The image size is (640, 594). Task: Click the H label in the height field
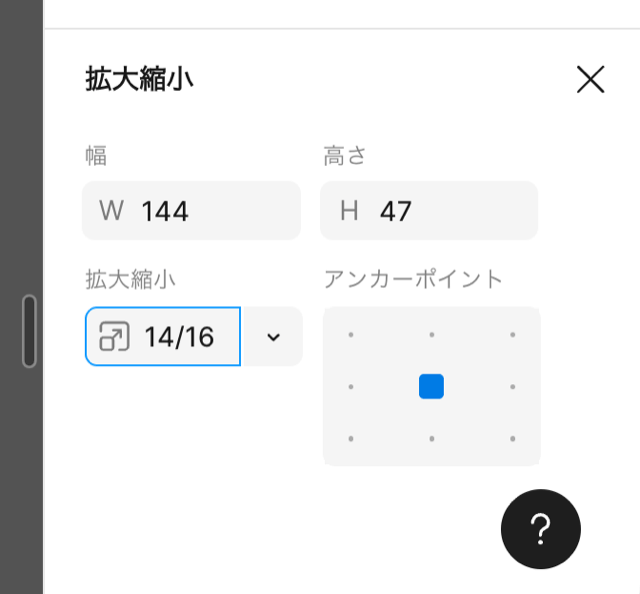point(349,211)
